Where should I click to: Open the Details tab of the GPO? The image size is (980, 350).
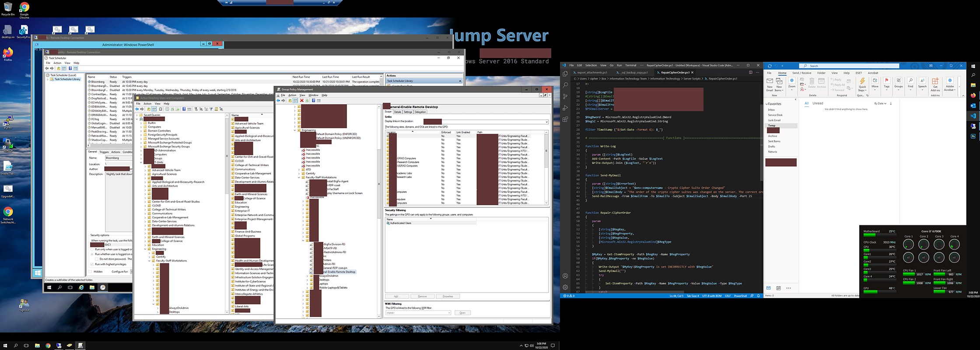coord(397,112)
